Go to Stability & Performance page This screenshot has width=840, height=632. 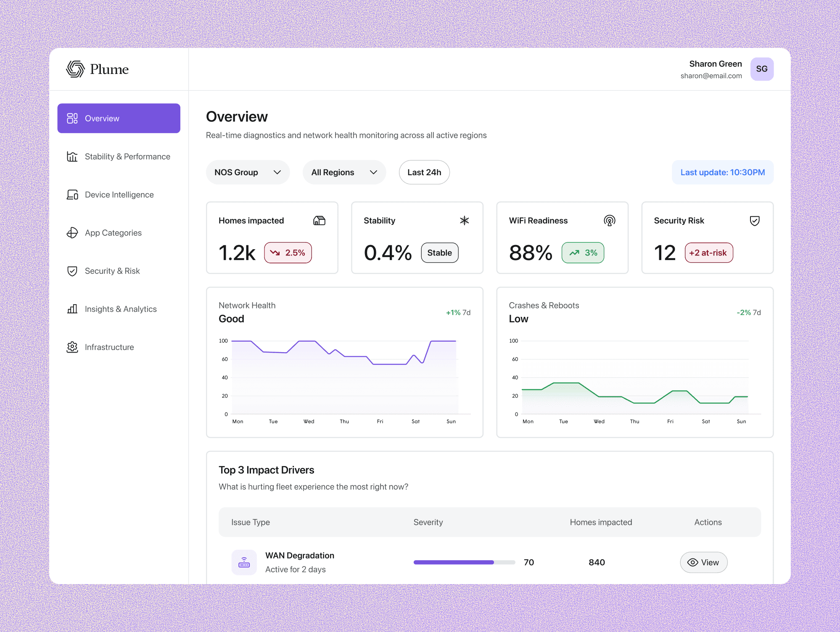(127, 156)
